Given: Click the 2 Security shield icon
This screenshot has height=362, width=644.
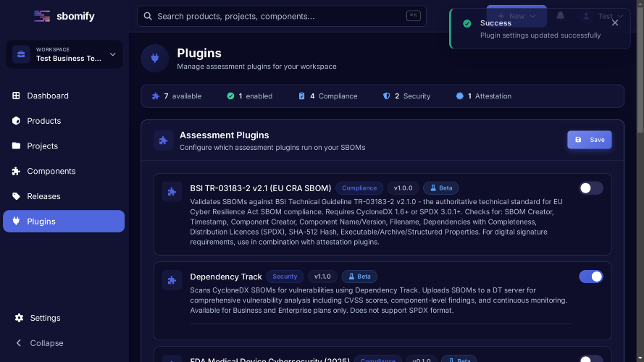Looking at the screenshot, I should (x=387, y=96).
